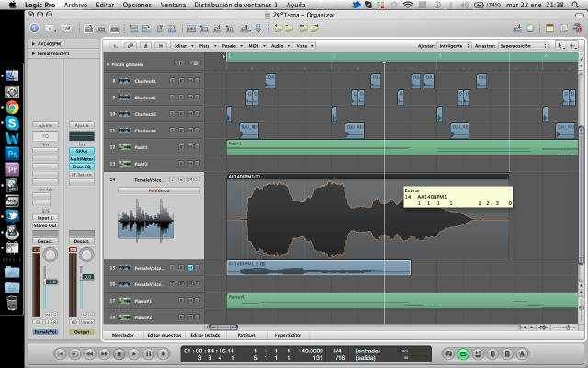Open the Opciones menu in menu bar

coord(137,5)
